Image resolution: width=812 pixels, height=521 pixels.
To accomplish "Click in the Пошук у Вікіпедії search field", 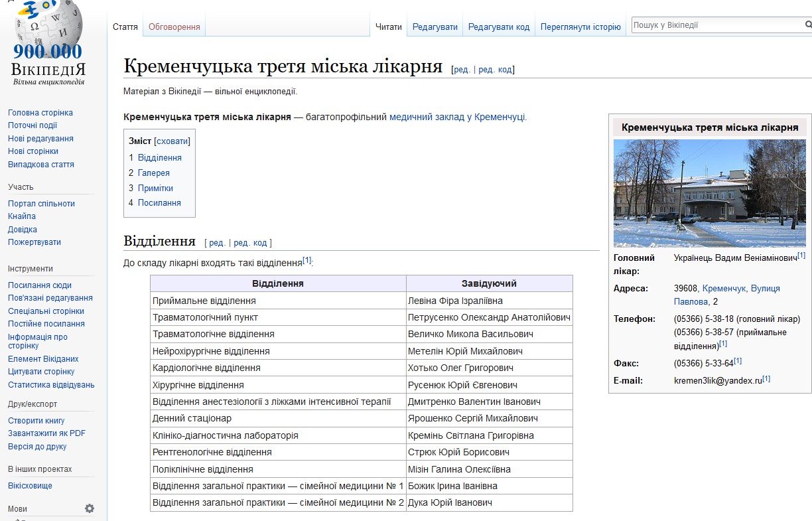I will [715, 26].
